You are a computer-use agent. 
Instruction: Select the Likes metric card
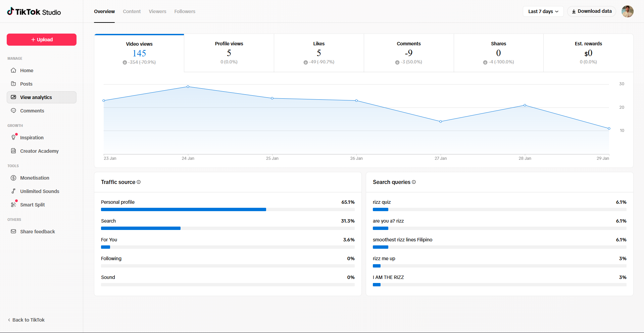click(319, 53)
